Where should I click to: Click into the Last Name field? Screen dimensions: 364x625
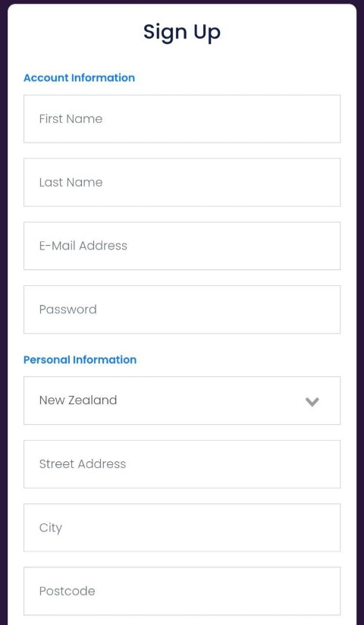pos(182,182)
